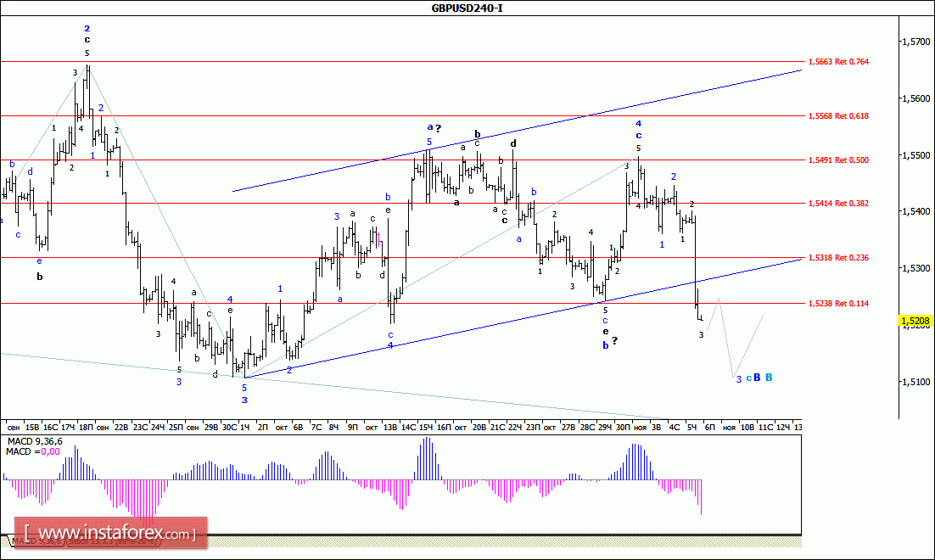The width and height of the screenshot is (935, 560).
Task: Click the 3В time axis label
Action: 656,427
